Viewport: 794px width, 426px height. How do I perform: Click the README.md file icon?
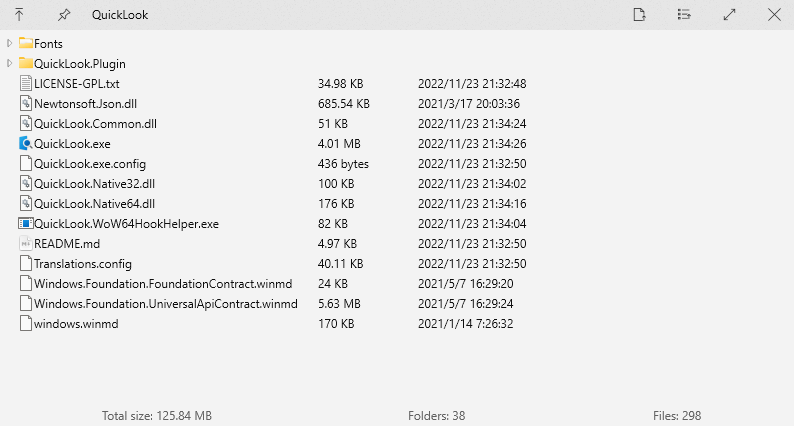pos(26,244)
